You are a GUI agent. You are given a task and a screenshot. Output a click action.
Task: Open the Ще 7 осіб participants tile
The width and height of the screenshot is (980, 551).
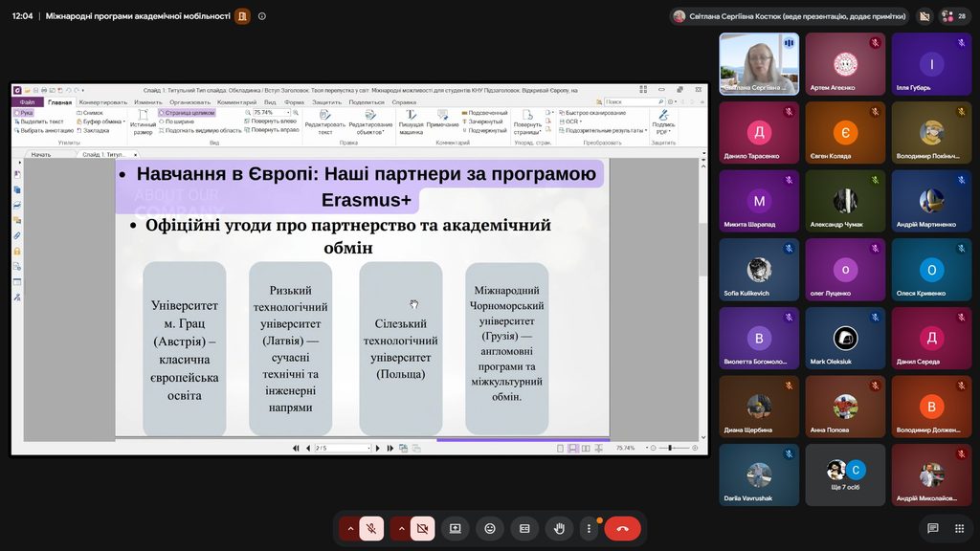tap(845, 474)
